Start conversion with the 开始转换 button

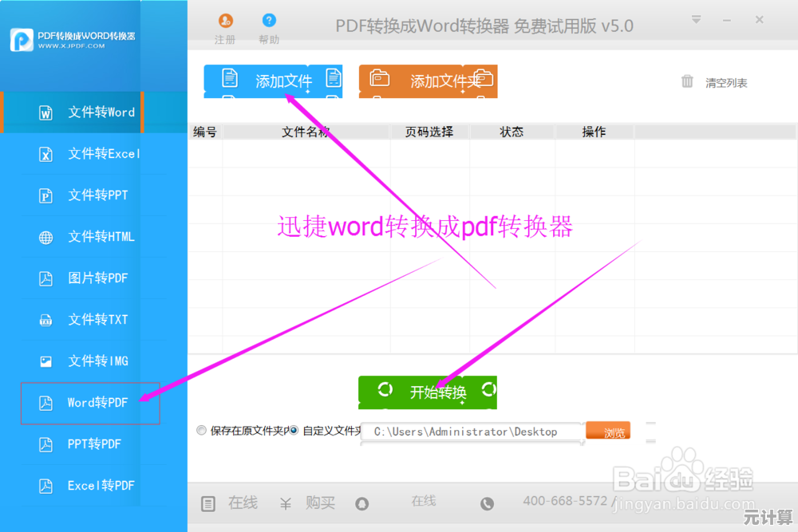[x=428, y=391]
